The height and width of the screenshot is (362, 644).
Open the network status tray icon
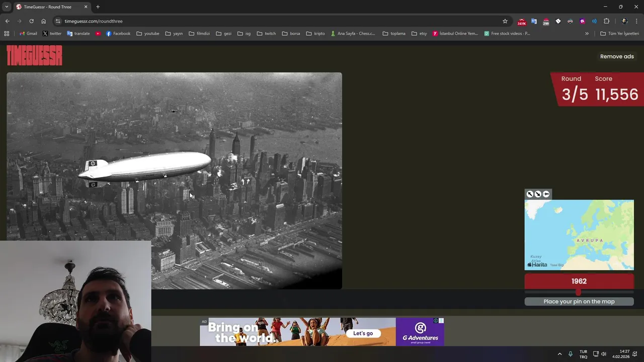[x=596, y=354]
